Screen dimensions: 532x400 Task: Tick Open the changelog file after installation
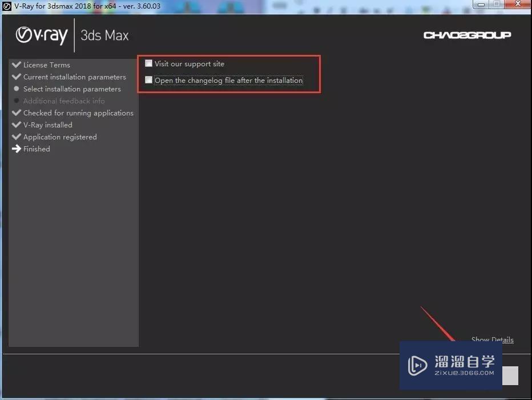[148, 80]
